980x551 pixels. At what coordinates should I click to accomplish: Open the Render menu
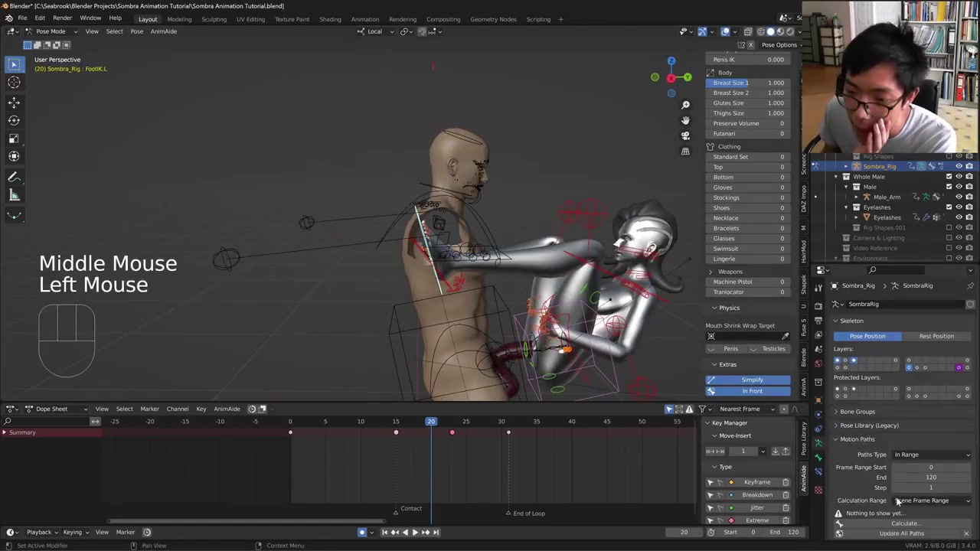[x=62, y=18]
